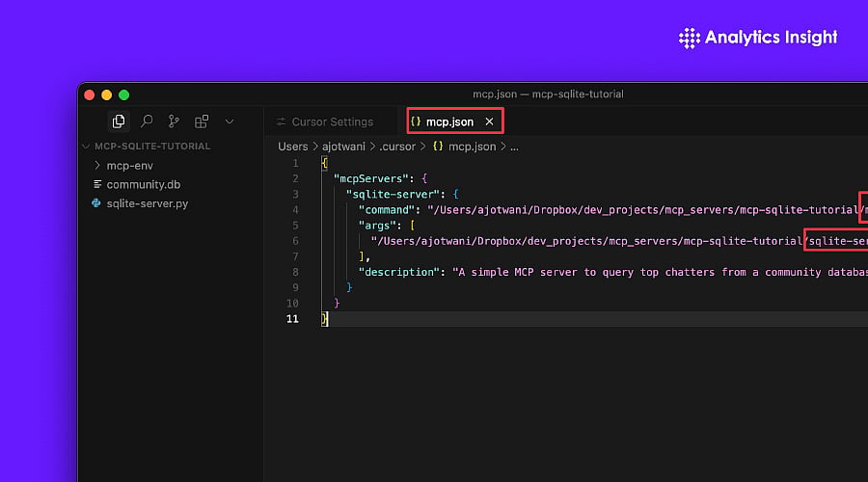
Task: Click the ajotwani breadcrumb segment
Action: coord(343,147)
